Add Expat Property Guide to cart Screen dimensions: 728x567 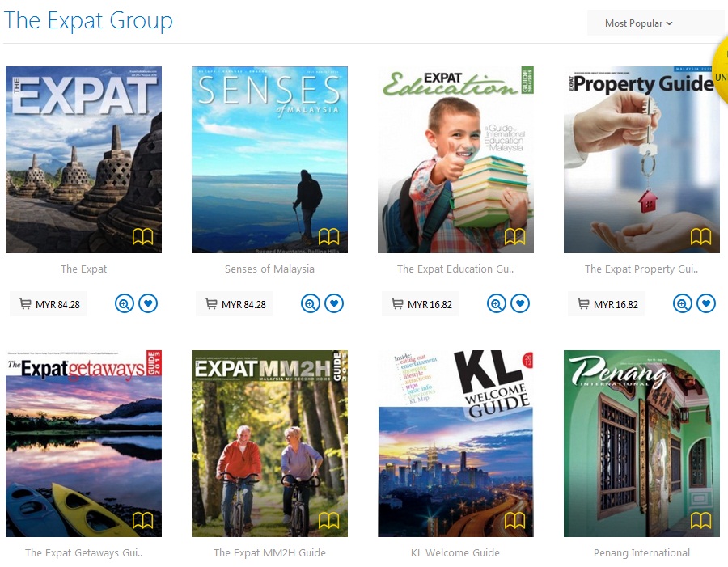tap(607, 304)
